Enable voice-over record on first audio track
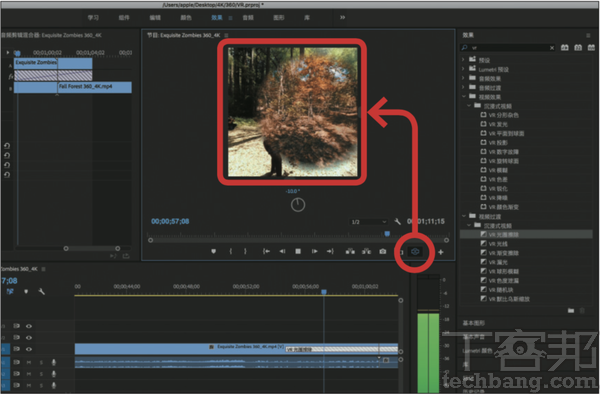Viewport: 600px width, 394px height. pos(54,362)
